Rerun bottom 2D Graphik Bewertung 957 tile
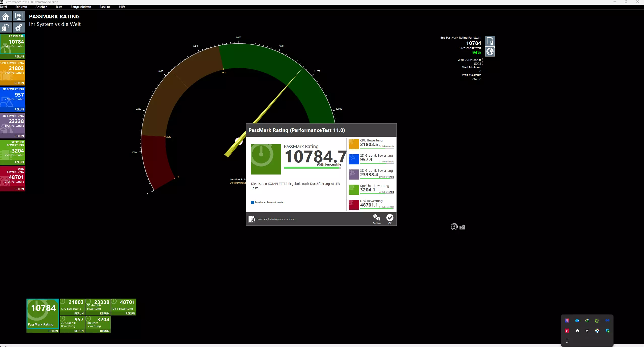This screenshot has height=347, width=644. click(x=79, y=331)
